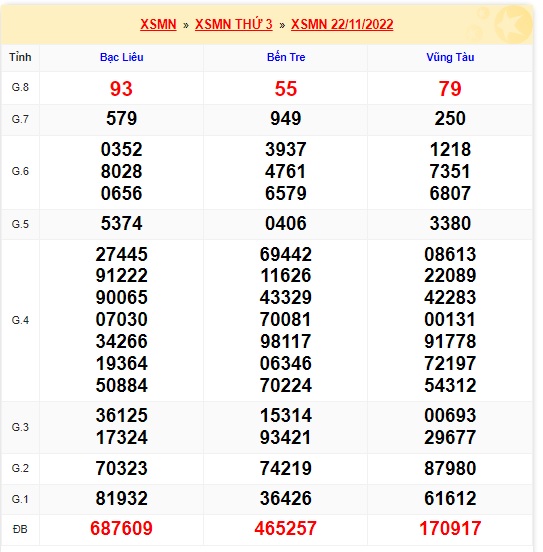This screenshot has height=552, width=543.
Task: Select G.6 number 6579
Action: 286,193
